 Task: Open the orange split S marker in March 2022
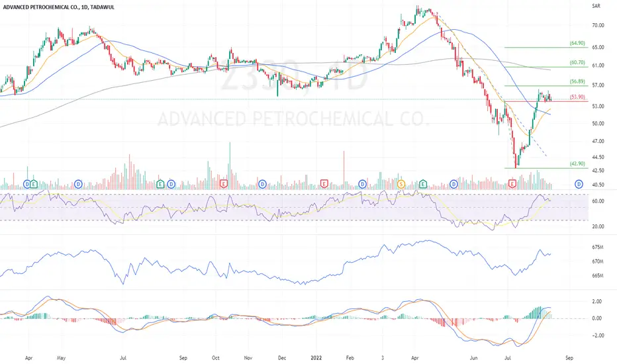coord(401,184)
